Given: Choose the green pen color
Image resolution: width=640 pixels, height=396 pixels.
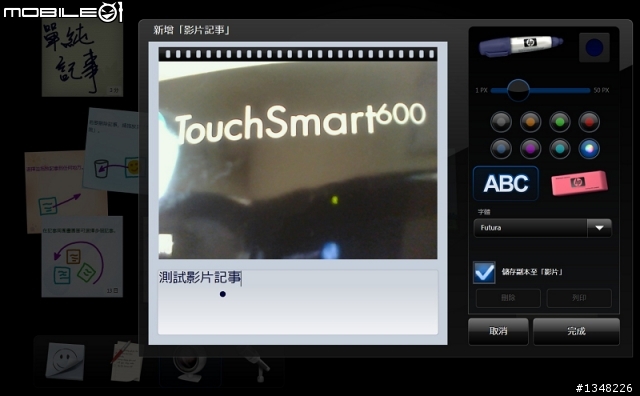Looking at the screenshot, I should (560, 122).
